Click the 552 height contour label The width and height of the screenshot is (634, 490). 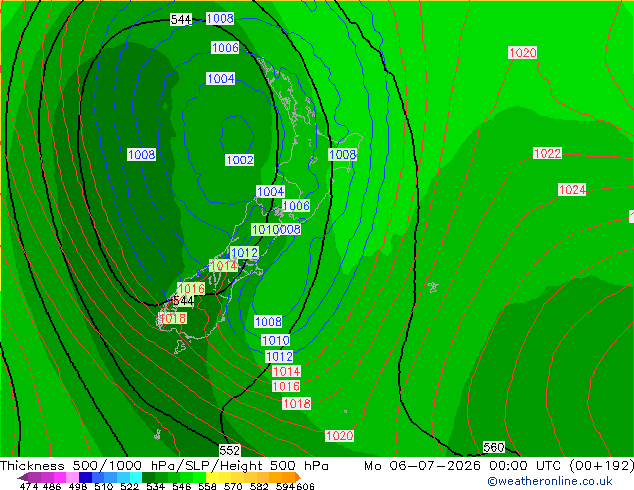point(230,450)
